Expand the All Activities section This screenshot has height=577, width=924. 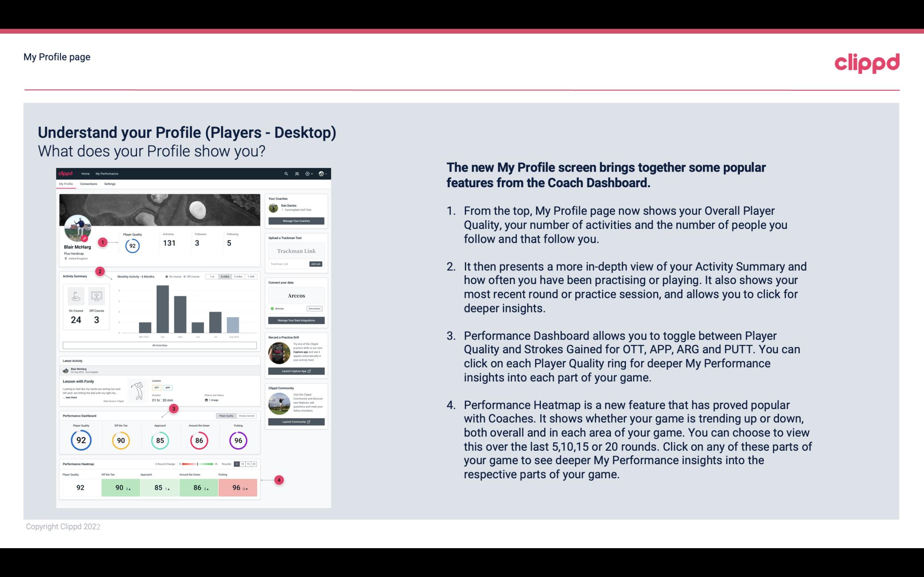coord(160,346)
